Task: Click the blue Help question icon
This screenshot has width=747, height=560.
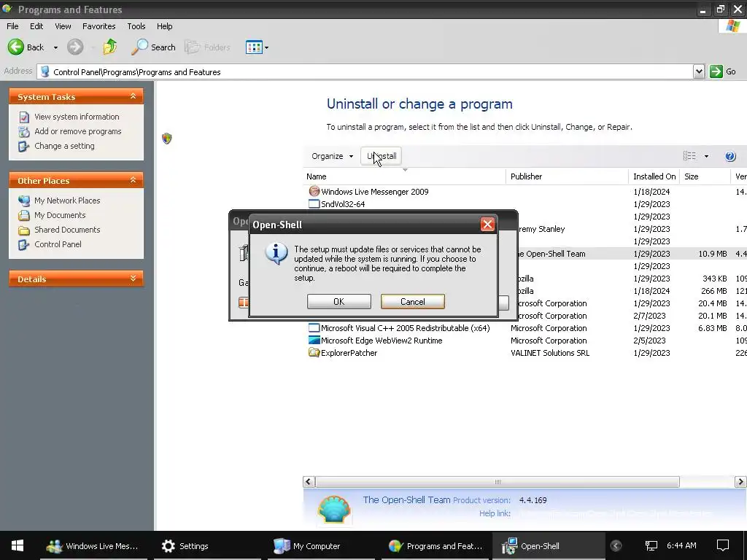Action: pos(729,156)
